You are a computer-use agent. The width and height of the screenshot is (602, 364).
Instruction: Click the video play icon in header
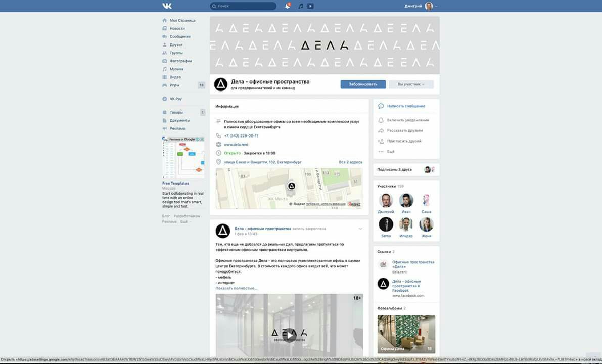point(310,6)
